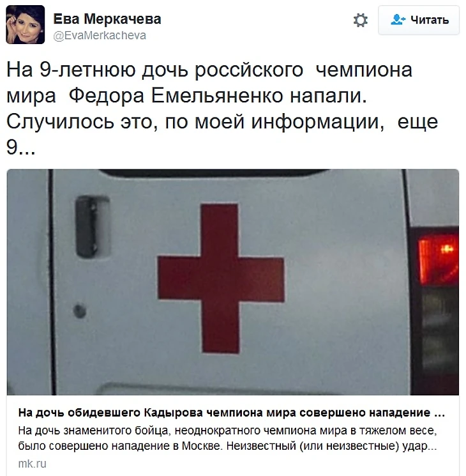Expand the headline ellipsis after "нападение"
The width and height of the screenshot is (466, 476).
[x=439, y=413]
